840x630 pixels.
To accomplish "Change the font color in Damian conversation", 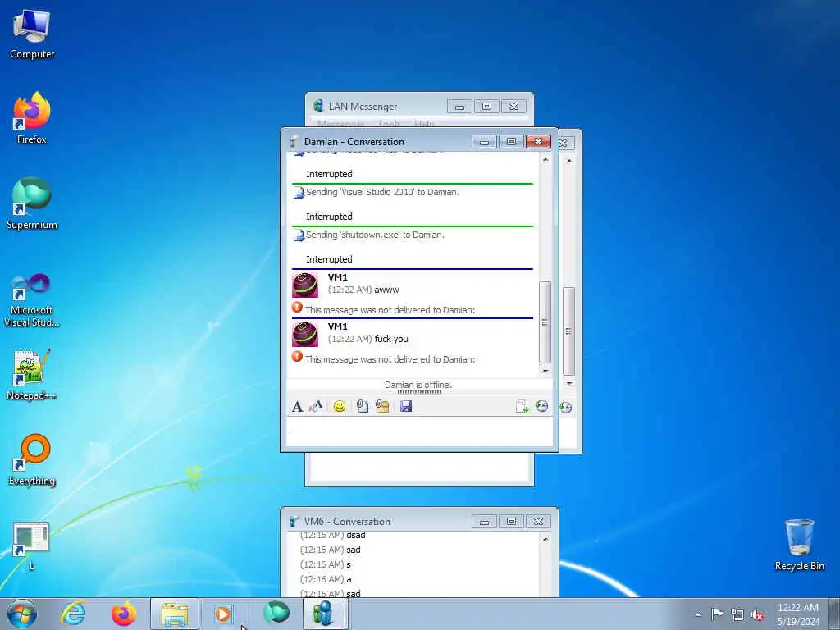I will tap(316, 407).
